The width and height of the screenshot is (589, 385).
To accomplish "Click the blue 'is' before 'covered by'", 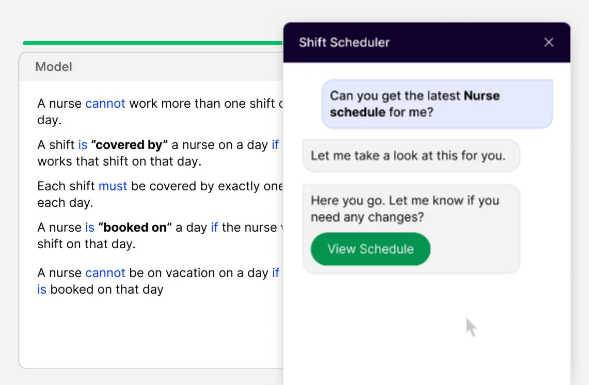I will point(83,145).
